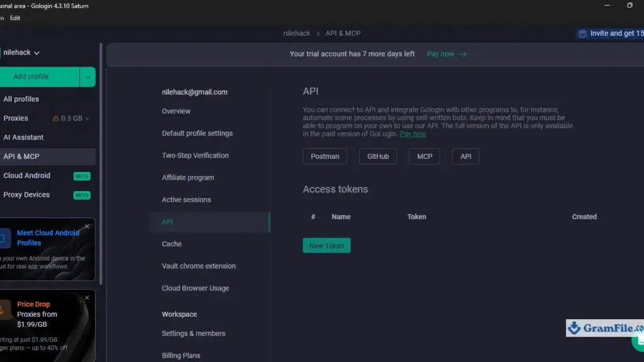Click Pay now link in API description
644x362 pixels.
pyautogui.click(x=413, y=134)
